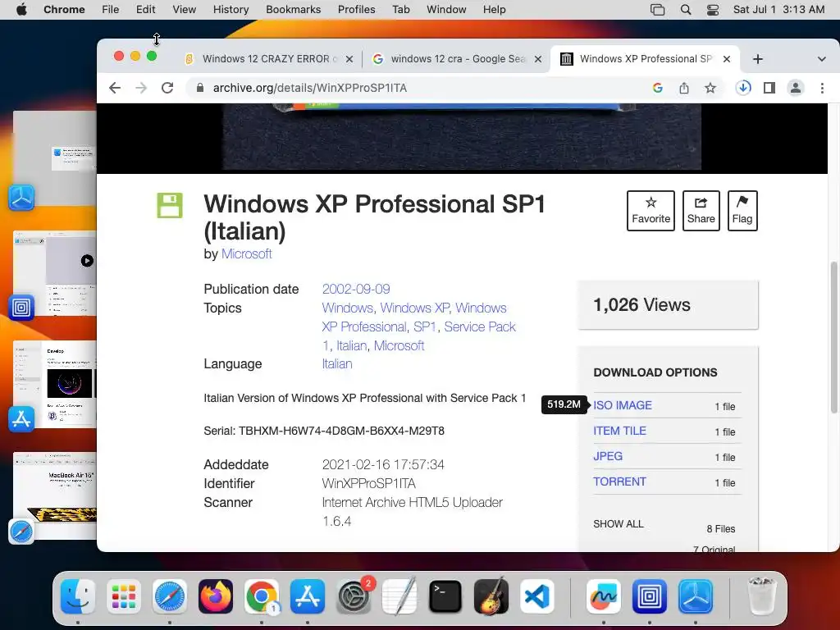Screen dimensions: 840x630
Task: Open the Microsoft author link
Action: coord(246,254)
